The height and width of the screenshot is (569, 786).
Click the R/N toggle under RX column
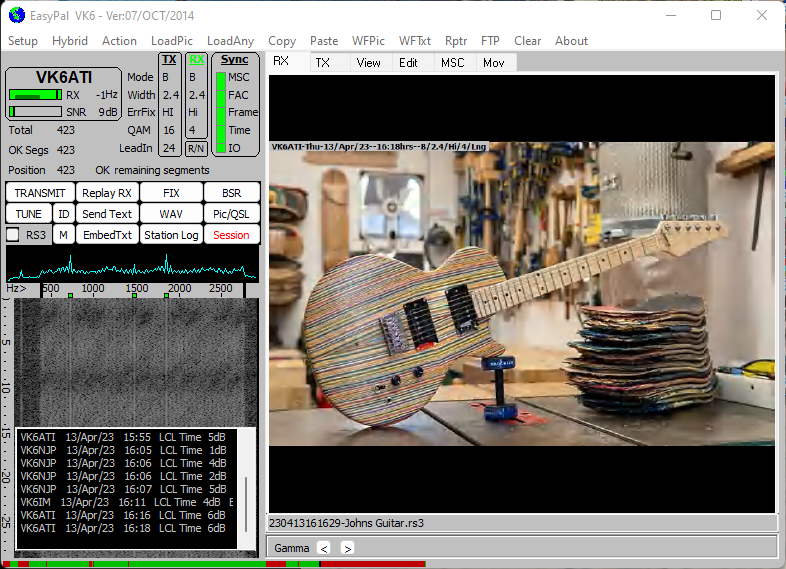[197, 148]
